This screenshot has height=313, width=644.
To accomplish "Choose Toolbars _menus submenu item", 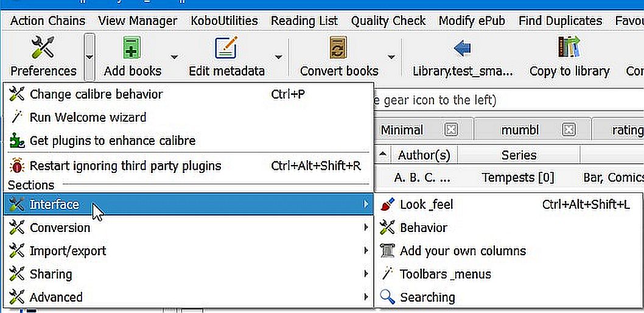I will (509, 273).
